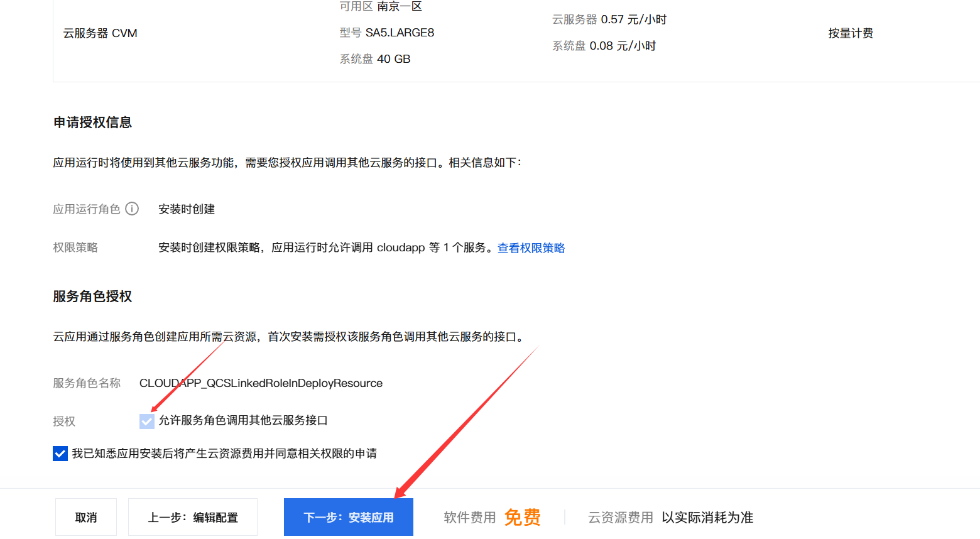The height and width of the screenshot is (539, 980).
Task: Click the 以实际消耗为准 cloud resource fee text
Action: pos(707,517)
